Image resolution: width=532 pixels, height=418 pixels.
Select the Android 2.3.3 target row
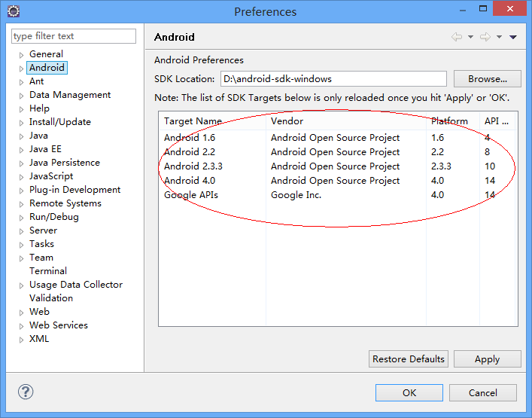click(x=337, y=166)
